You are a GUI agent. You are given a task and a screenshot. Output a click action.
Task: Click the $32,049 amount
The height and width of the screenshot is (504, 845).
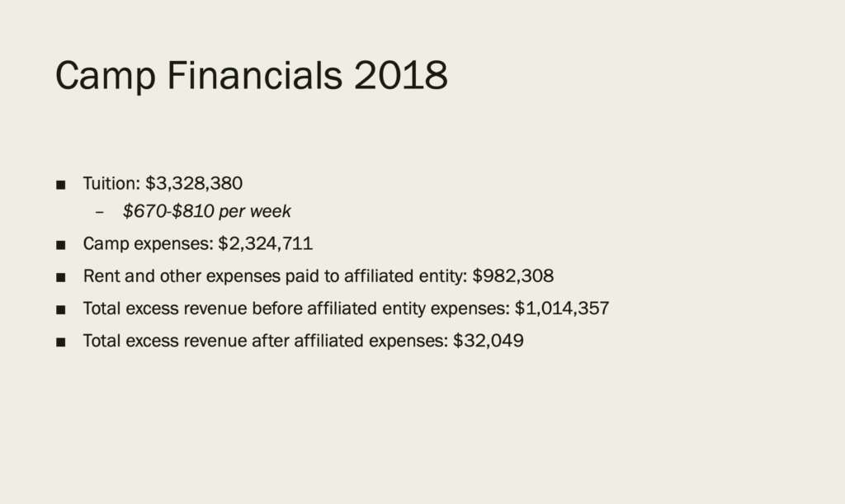point(489,341)
